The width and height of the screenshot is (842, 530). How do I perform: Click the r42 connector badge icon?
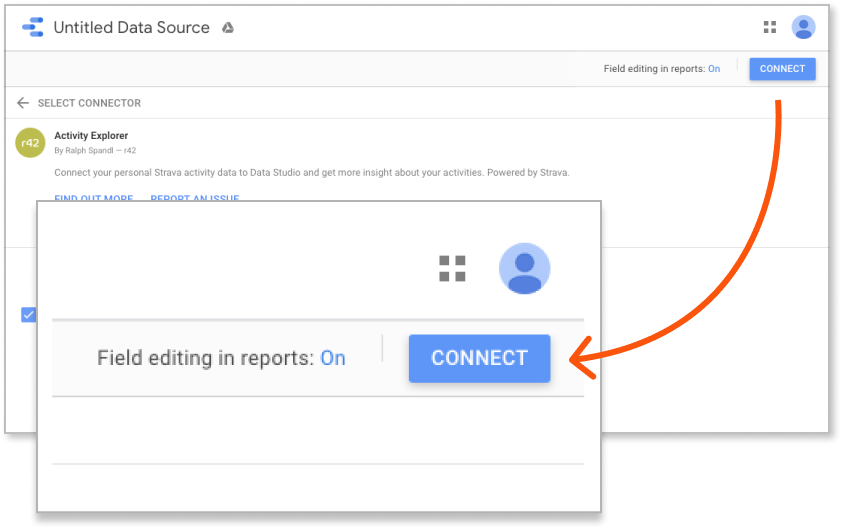pyautogui.click(x=30, y=143)
